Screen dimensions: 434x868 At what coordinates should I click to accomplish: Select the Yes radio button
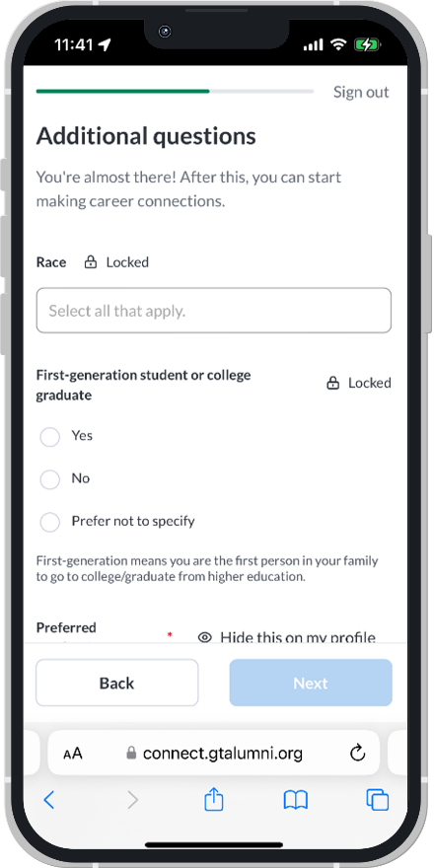[50, 437]
